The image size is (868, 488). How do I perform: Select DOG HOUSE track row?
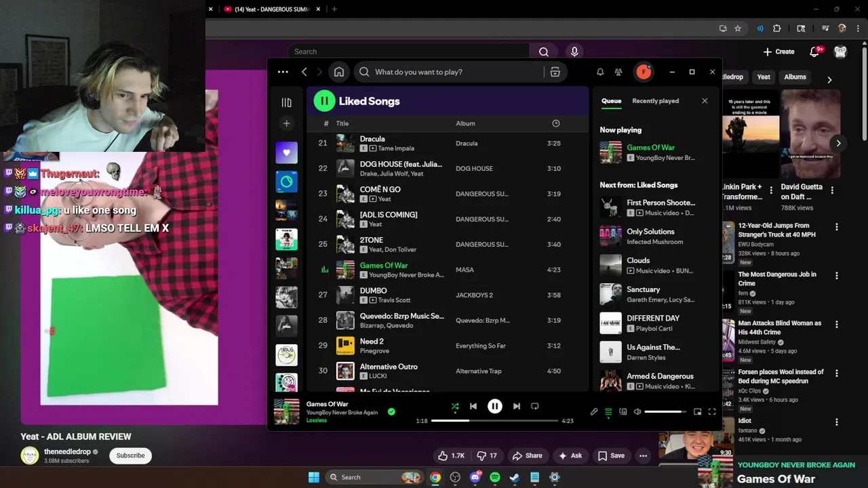pyautogui.click(x=447, y=168)
